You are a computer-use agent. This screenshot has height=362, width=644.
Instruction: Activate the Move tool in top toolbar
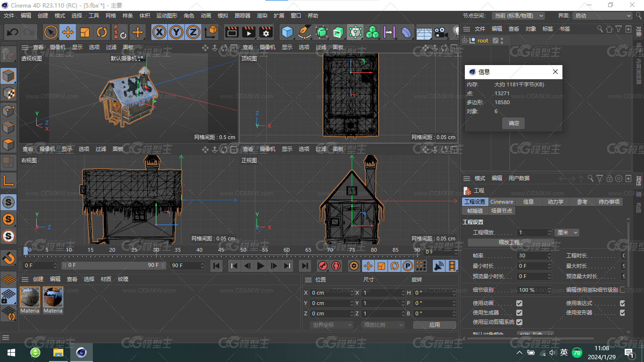point(68,32)
